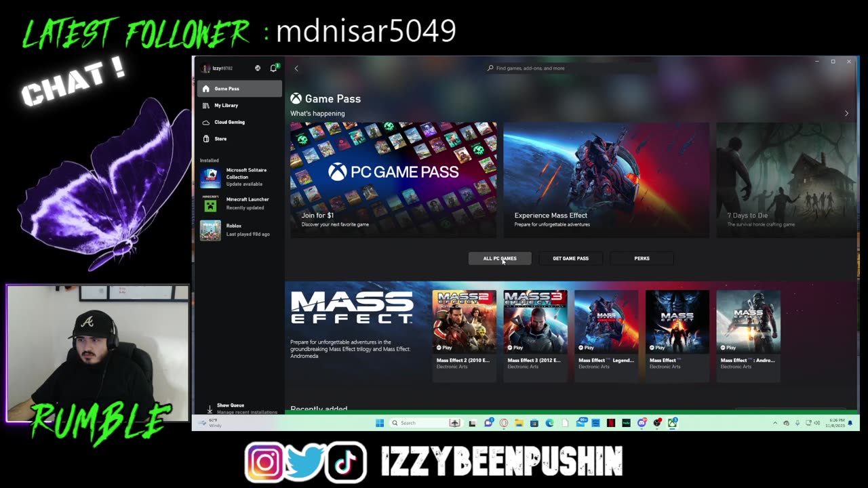This screenshot has width=868, height=488.
Task: Click the Xbox logo next to Game Pass title
Action: [296, 99]
